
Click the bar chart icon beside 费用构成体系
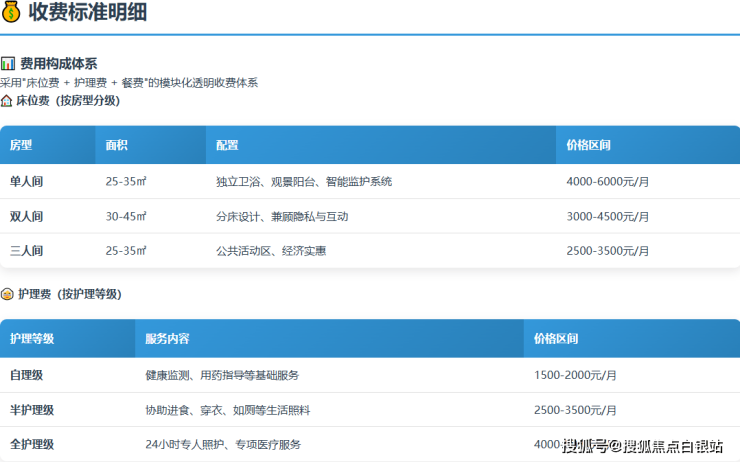pyautogui.click(x=8, y=63)
